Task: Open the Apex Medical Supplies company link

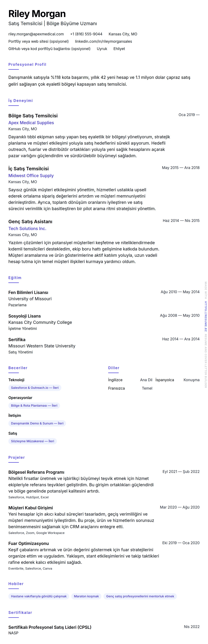Action: click(x=31, y=122)
